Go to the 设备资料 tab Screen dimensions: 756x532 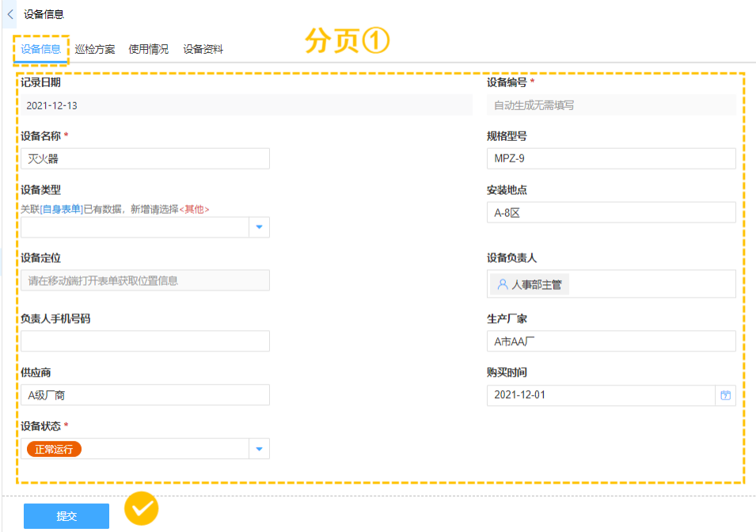click(203, 49)
